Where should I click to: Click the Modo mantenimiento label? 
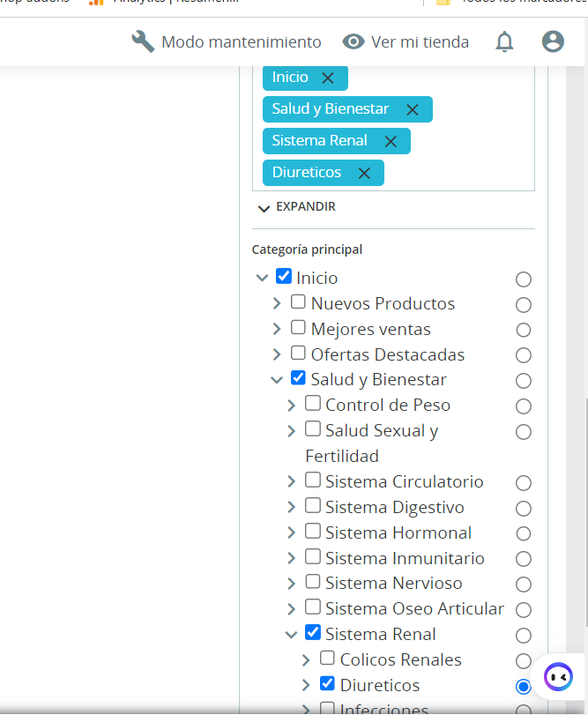241,41
